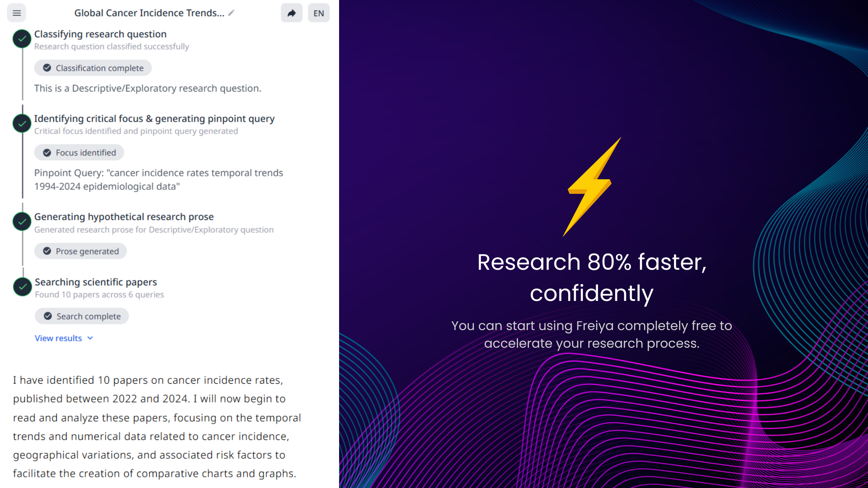Click the Search complete badge

[82, 316]
